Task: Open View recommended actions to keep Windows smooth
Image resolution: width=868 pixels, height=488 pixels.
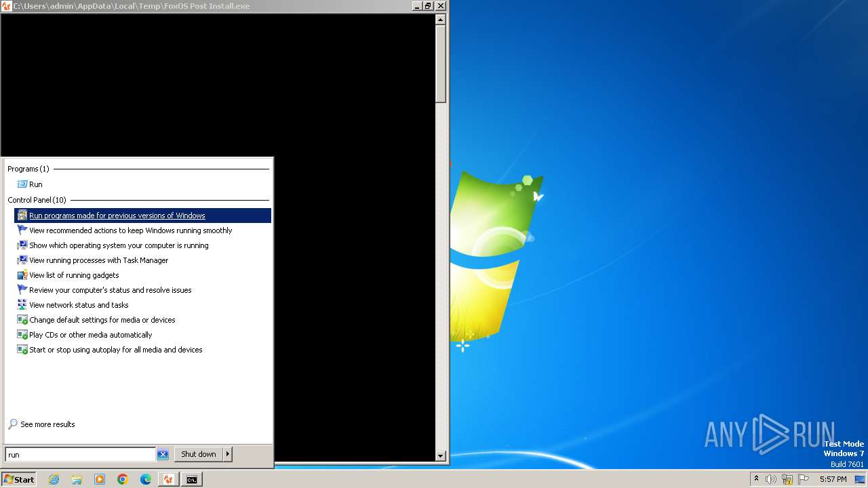Action: point(143,230)
